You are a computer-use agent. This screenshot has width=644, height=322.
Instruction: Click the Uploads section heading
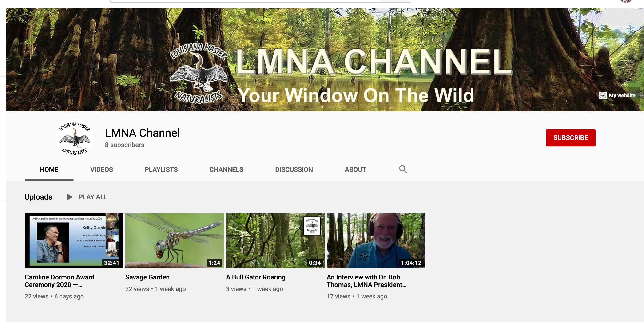(x=38, y=197)
